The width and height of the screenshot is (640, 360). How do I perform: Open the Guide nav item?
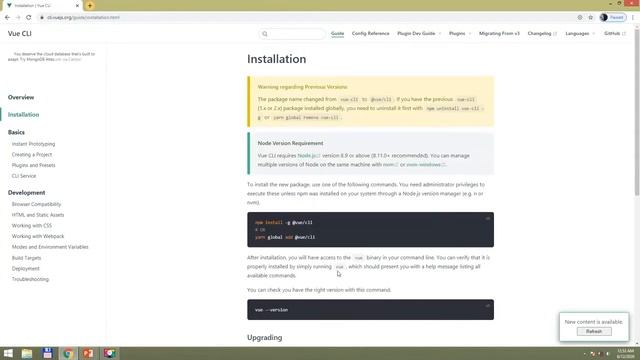(x=338, y=33)
